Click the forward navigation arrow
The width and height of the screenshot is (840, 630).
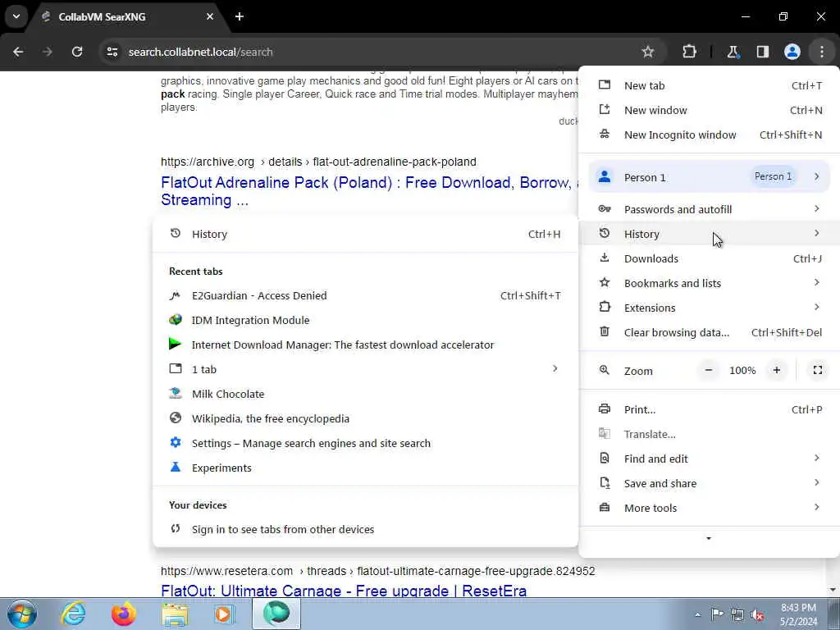(x=48, y=52)
